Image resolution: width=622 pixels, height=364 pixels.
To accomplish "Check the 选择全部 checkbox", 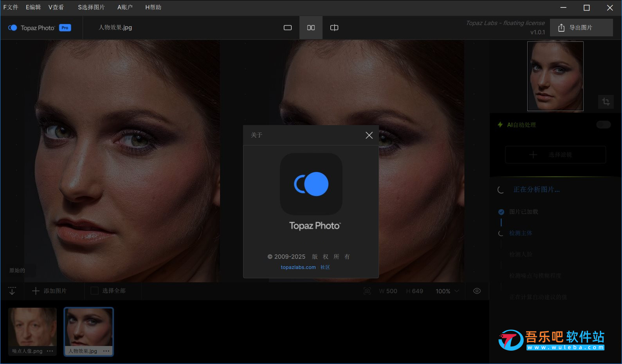I will click(94, 291).
